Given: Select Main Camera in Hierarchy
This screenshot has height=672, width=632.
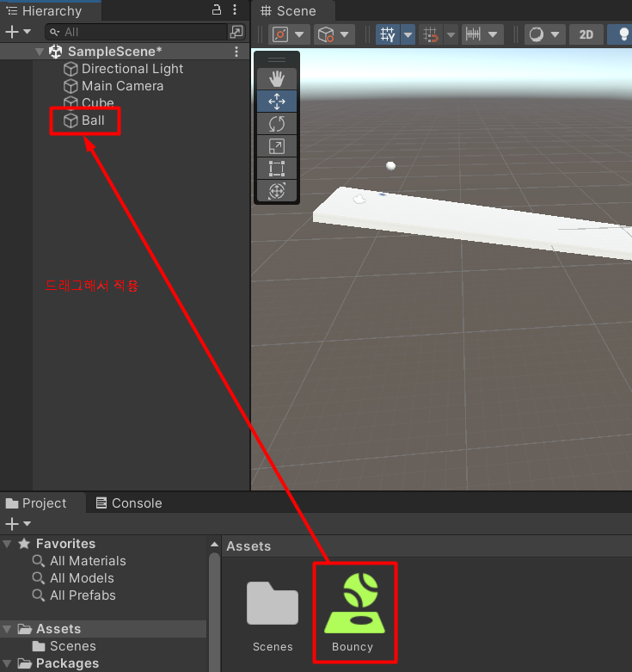Looking at the screenshot, I should pyautogui.click(x=124, y=86).
